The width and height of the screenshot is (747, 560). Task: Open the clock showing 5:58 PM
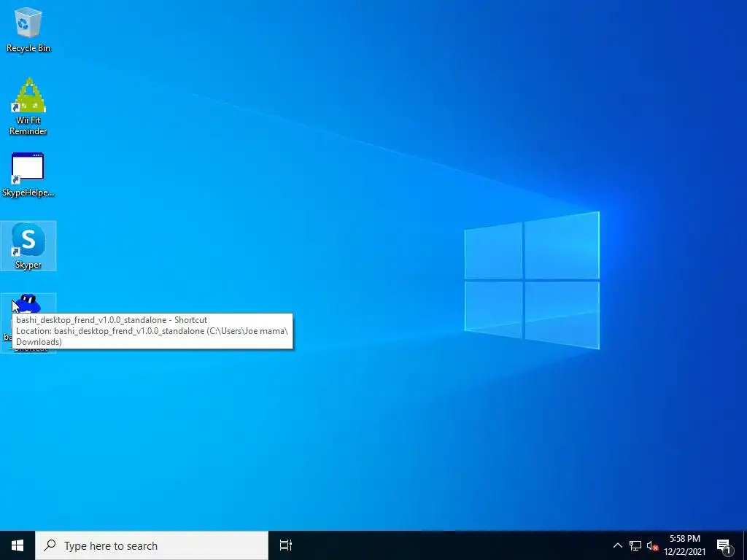684,545
